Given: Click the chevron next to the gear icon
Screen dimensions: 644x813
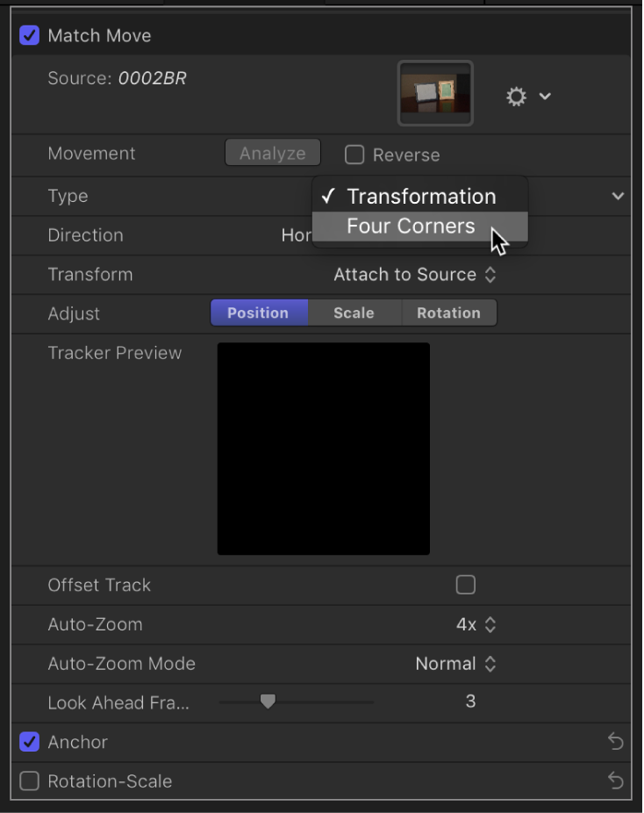Looking at the screenshot, I should 545,97.
